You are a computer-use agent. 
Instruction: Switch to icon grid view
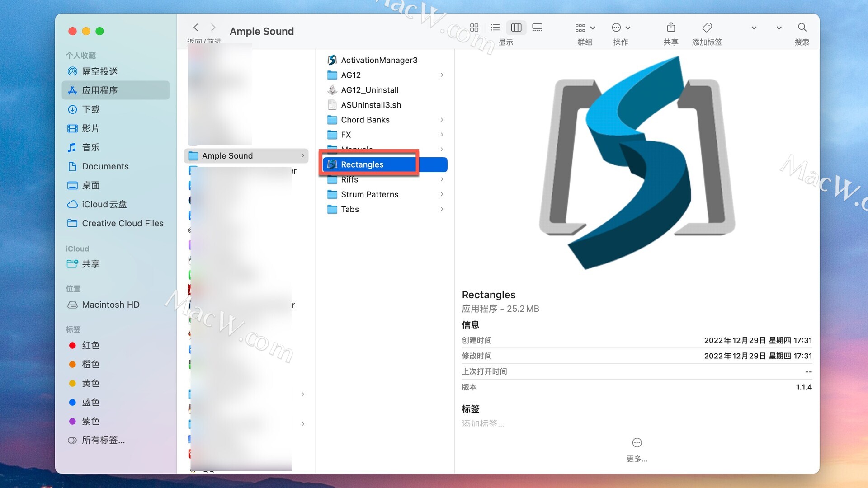click(474, 28)
